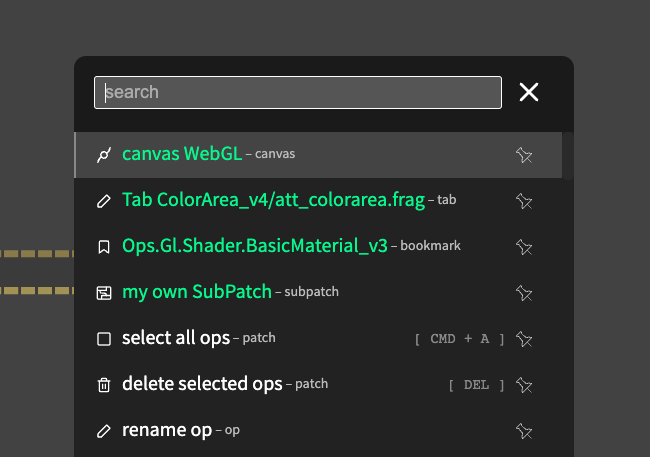
Task: Click the trash icon beside delete selected ops
Action: (x=104, y=385)
